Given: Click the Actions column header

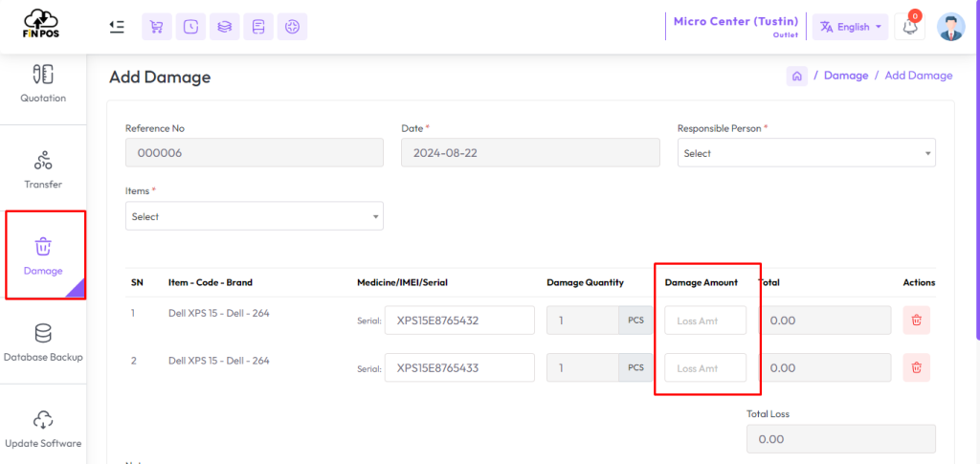Looking at the screenshot, I should [919, 282].
